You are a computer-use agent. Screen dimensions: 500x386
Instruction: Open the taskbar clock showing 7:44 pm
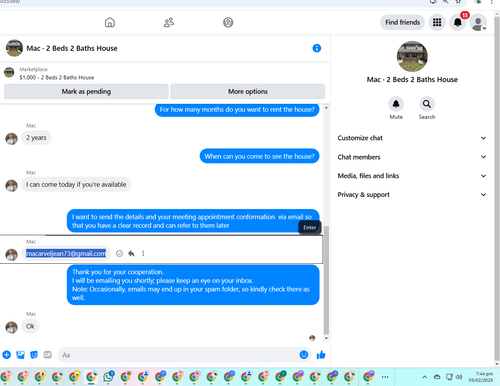point(481,377)
